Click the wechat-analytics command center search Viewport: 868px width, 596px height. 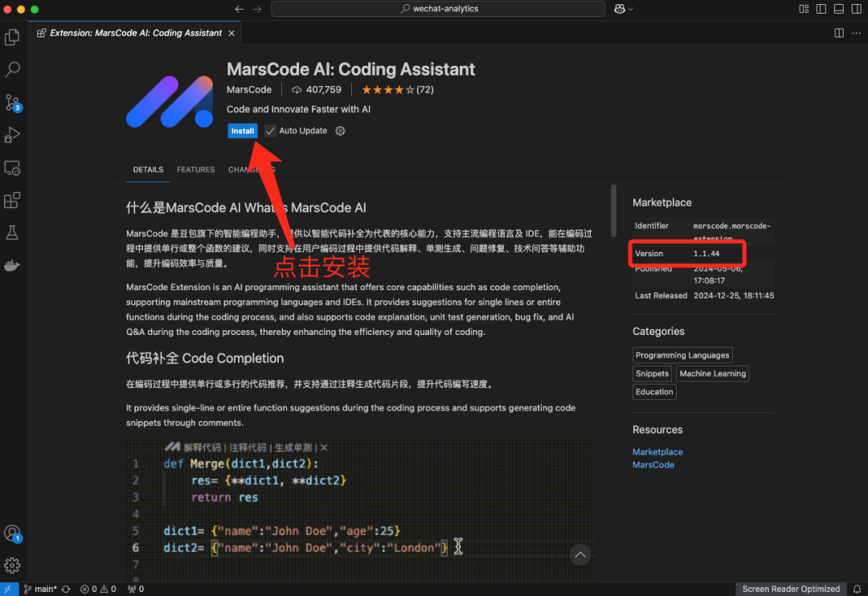coord(439,9)
